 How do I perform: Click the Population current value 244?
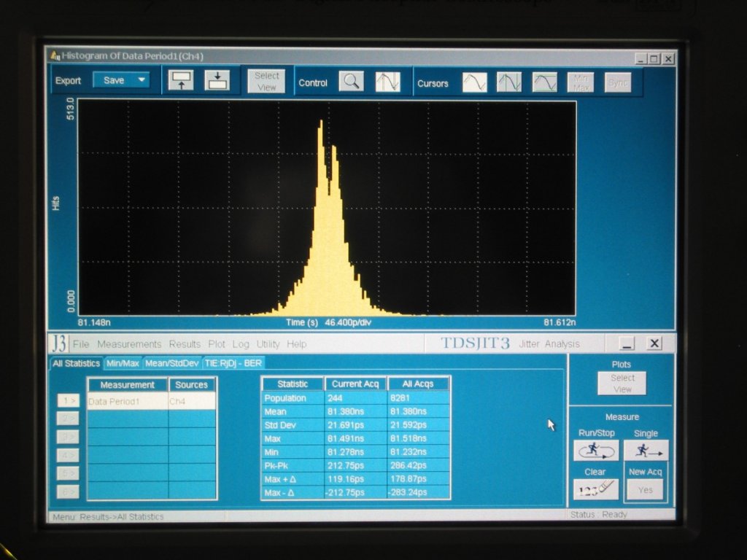click(356, 397)
